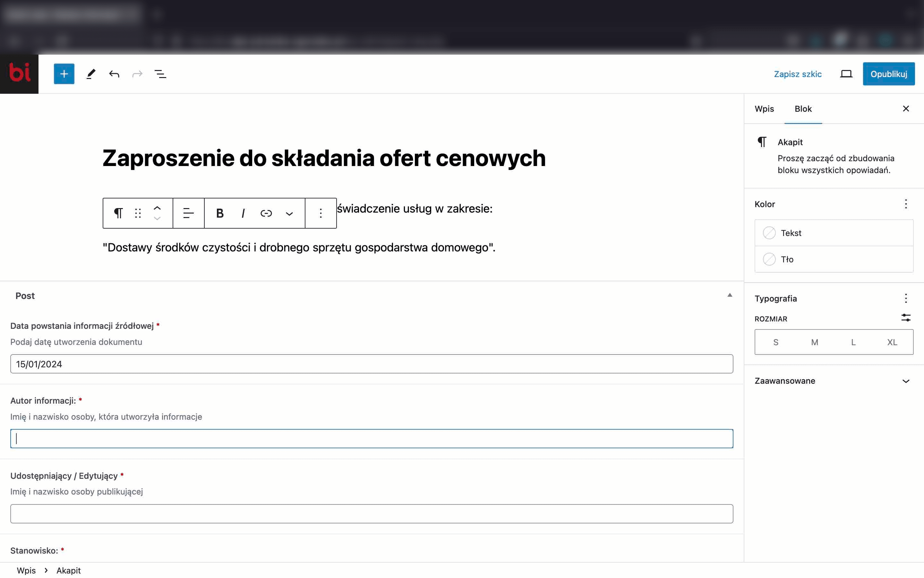
Task: Switch to the Blok tab
Action: [803, 109]
